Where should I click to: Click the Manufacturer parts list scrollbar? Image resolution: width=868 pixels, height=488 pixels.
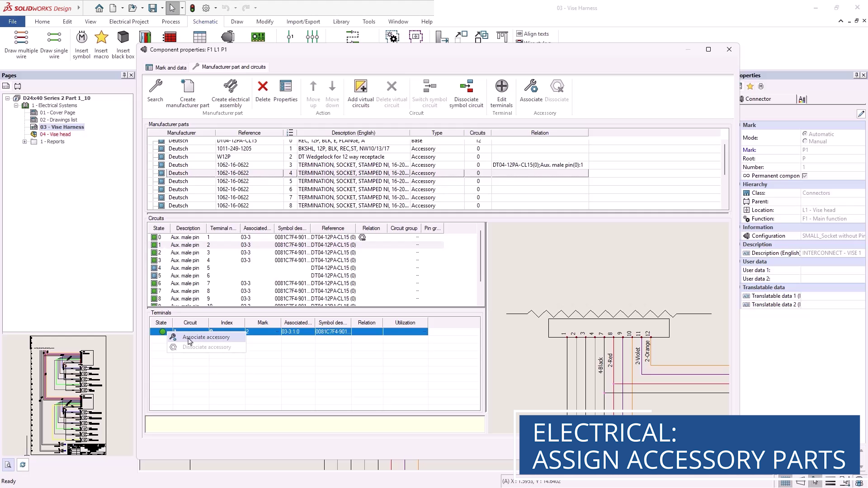(x=724, y=159)
